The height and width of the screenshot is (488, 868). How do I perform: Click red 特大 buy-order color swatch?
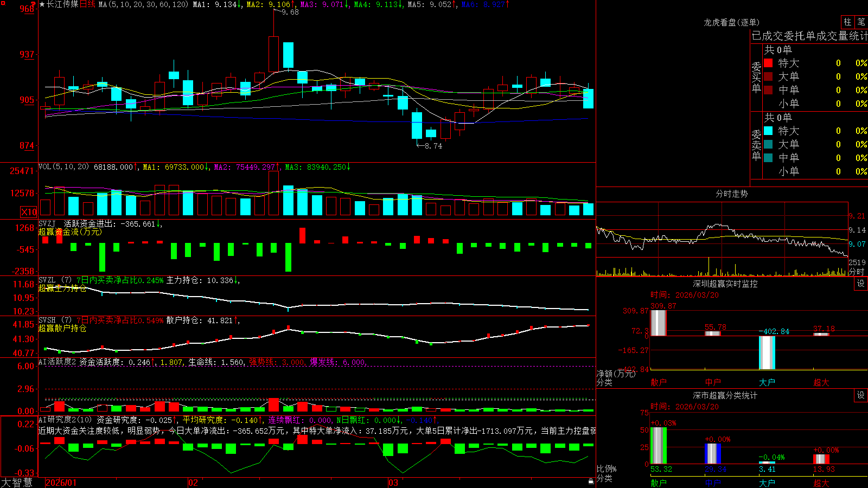pos(768,63)
